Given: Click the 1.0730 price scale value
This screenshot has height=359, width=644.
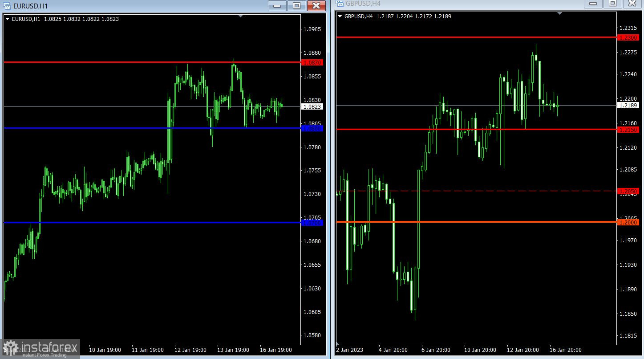Looking at the screenshot, I should tap(312, 194).
